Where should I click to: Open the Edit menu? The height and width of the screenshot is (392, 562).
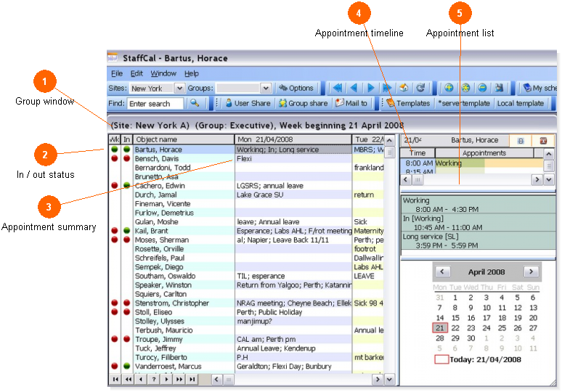[137, 73]
